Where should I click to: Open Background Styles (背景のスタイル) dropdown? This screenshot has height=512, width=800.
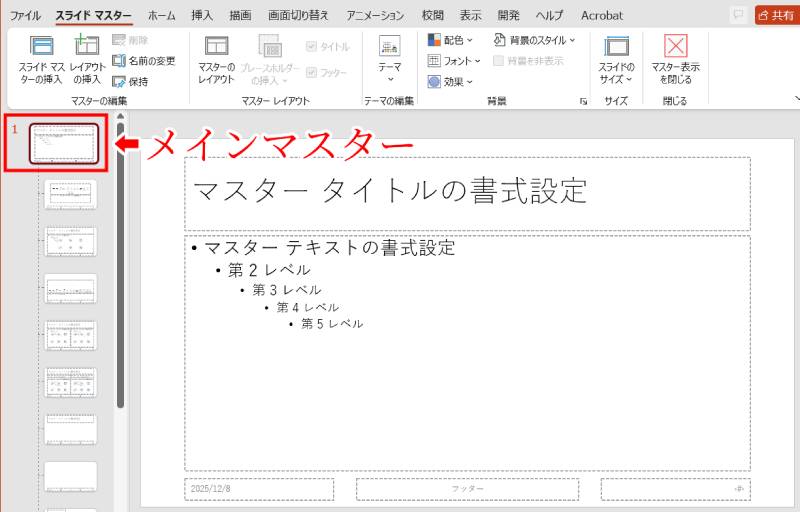click(534, 40)
